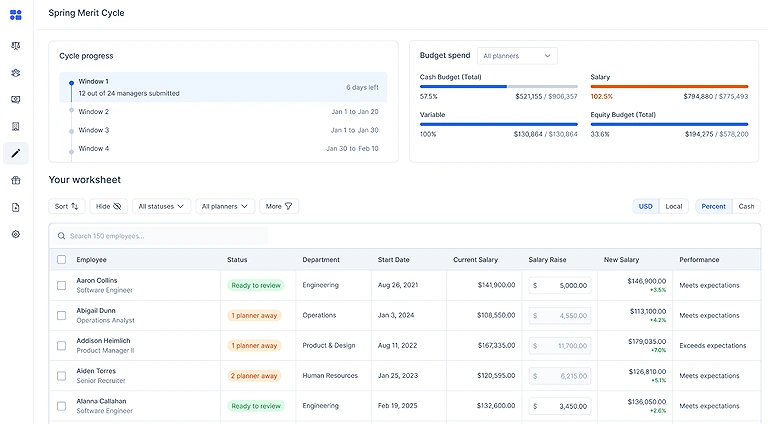Click the Variable budget progress bar
The image size is (768, 424).
click(x=499, y=124)
